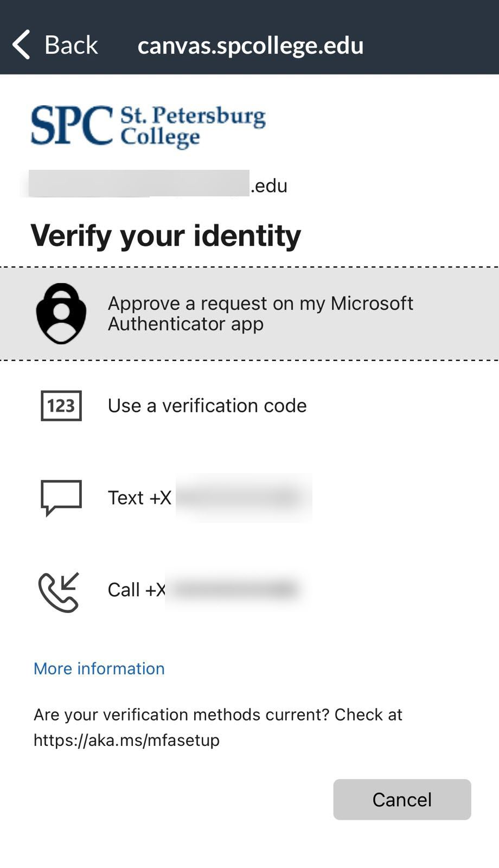The image size is (499, 868).
Task: Tap the Microsoft Authenticator lock icon
Action: (x=61, y=314)
